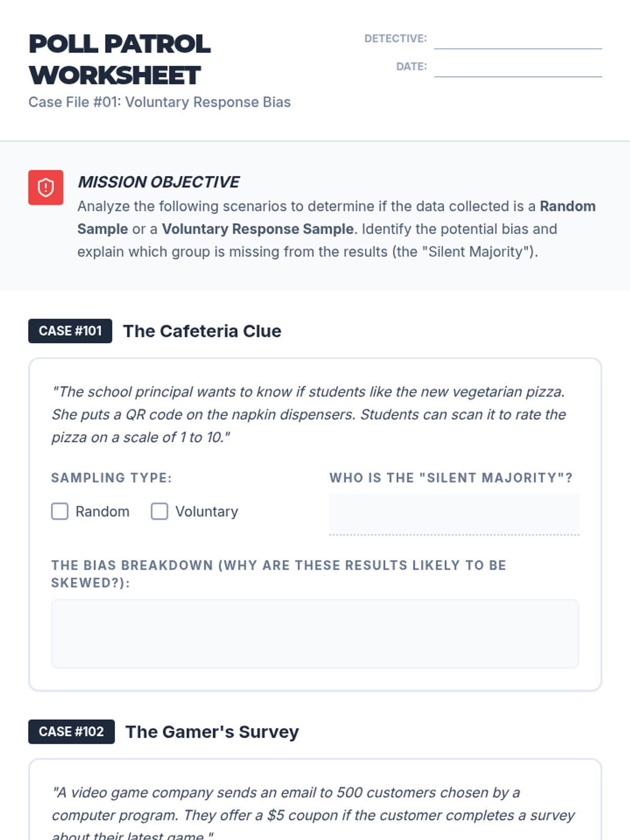Check the Voluntary sampling type box
Screen dimensions: 630x840
click(160, 511)
